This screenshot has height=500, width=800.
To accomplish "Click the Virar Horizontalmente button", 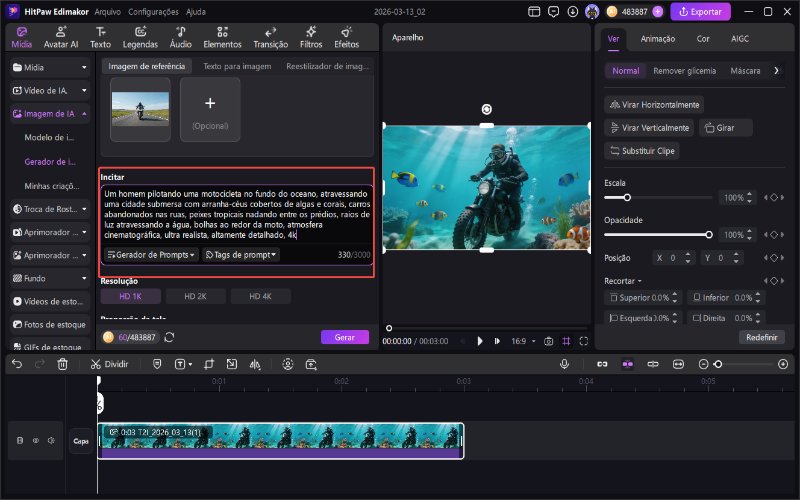I will [x=655, y=105].
